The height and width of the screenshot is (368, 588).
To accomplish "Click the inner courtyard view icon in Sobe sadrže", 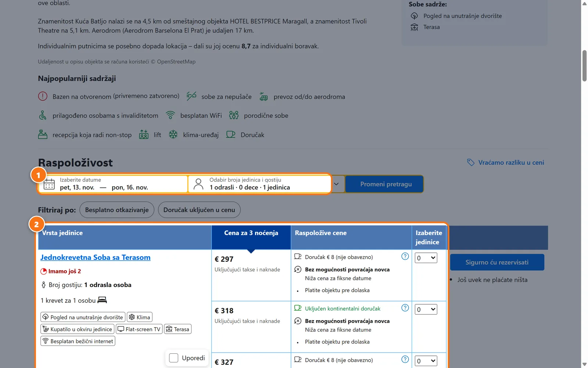I will point(414,16).
